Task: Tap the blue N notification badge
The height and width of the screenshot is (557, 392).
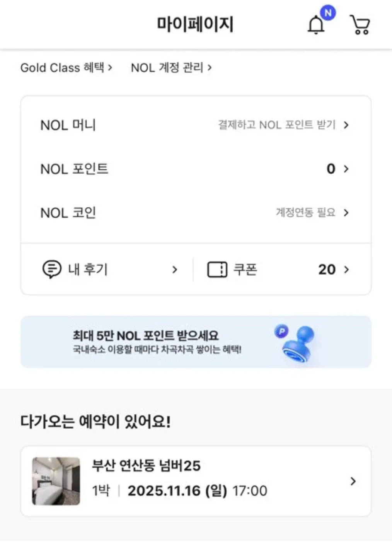Action: tap(328, 13)
